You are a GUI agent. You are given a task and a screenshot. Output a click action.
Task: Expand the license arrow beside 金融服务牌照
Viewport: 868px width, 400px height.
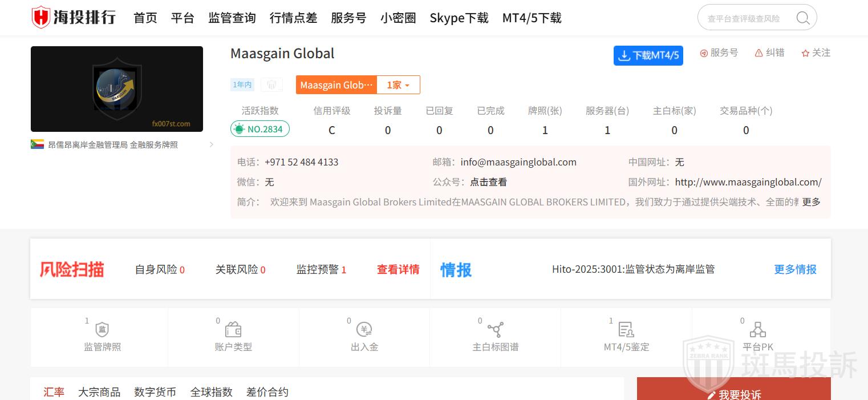click(212, 145)
